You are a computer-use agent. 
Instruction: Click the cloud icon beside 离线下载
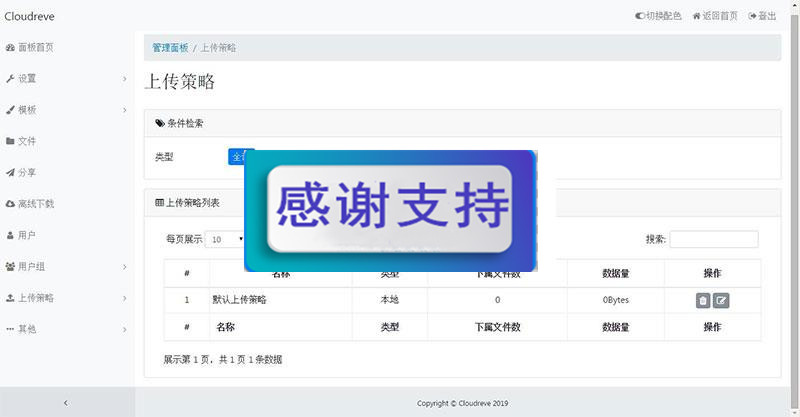coord(10,204)
